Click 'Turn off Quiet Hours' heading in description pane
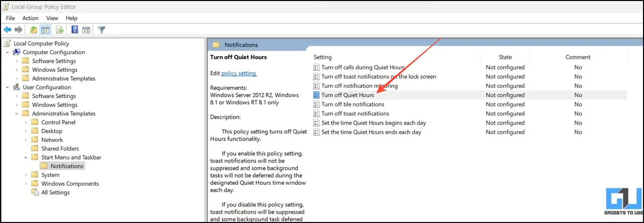644x223 pixels. click(238, 57)
